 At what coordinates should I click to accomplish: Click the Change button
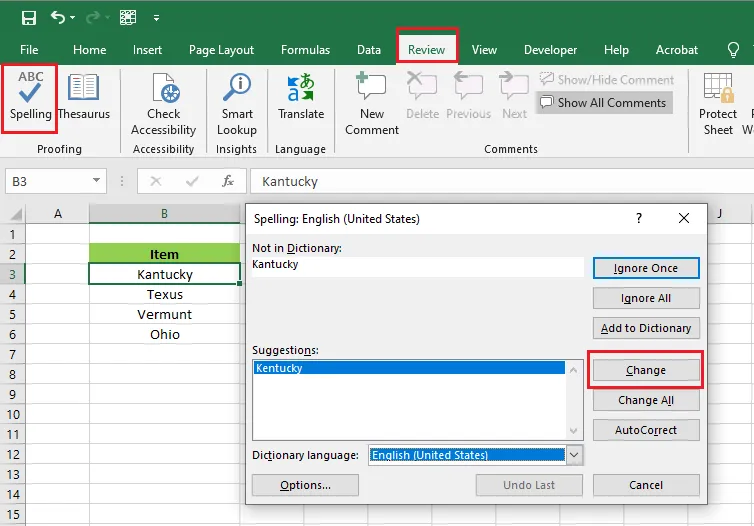(x=646, y=370)
